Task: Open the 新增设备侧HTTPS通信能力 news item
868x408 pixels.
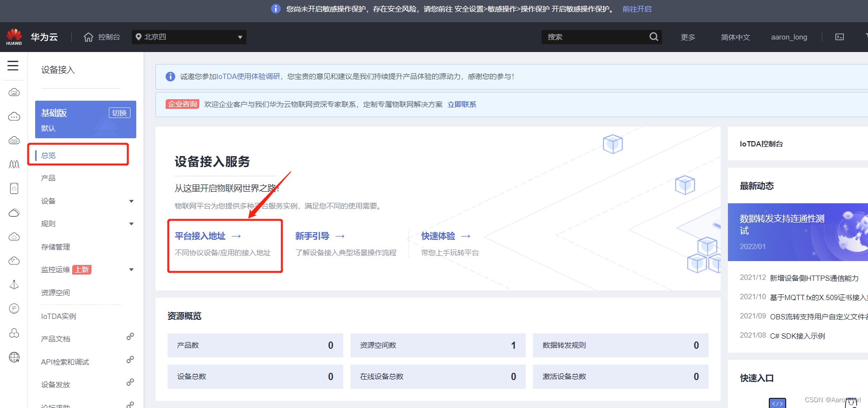Action: click(x=814, y=278)
